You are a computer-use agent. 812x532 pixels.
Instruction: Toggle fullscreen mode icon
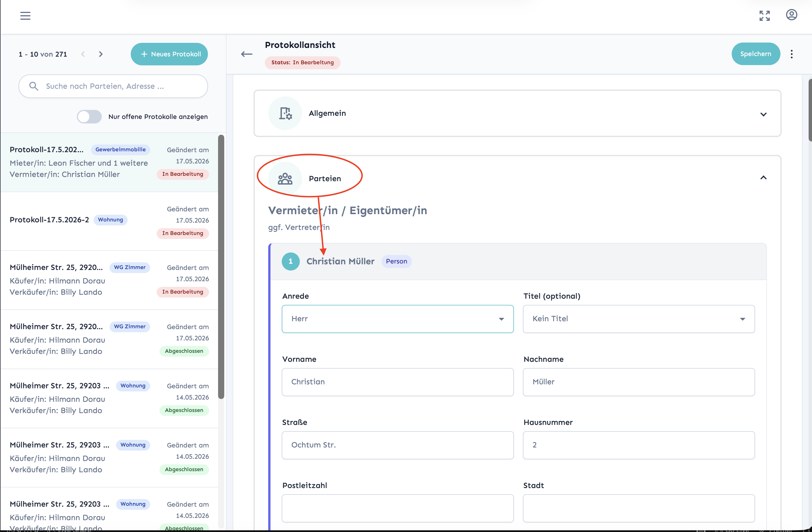[x=765, y=16]
